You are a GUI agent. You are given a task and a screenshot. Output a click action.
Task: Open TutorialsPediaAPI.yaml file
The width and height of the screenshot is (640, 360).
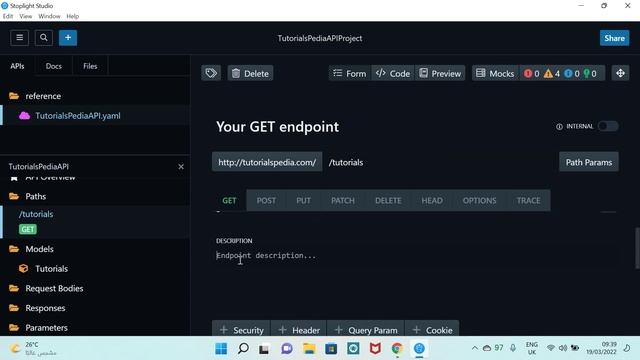point(78,116)
